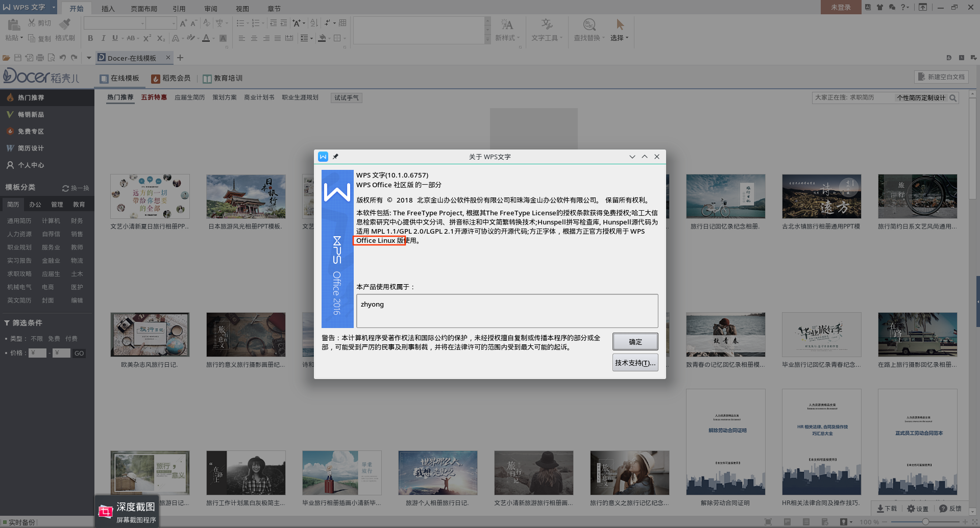The width and height of the screenshot is (980, 528).
Task: Click the Decrease Font Size icon
Action: coord(193,23)
